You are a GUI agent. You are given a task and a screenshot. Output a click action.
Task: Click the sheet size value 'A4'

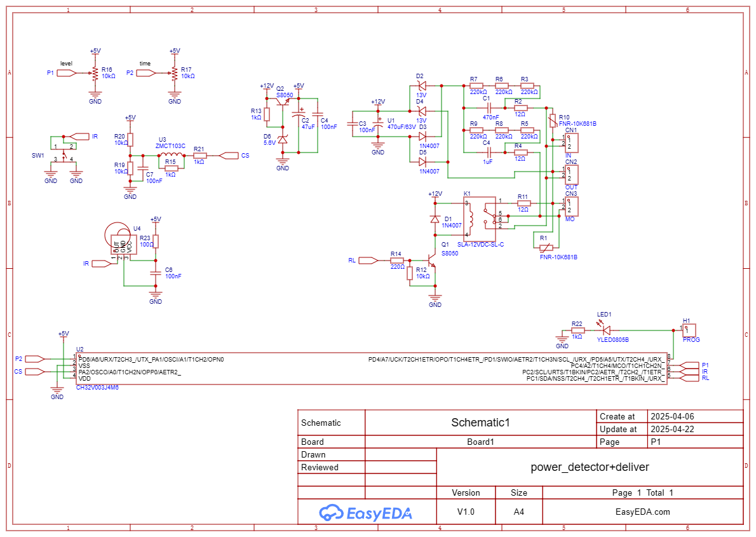[519, 512]
